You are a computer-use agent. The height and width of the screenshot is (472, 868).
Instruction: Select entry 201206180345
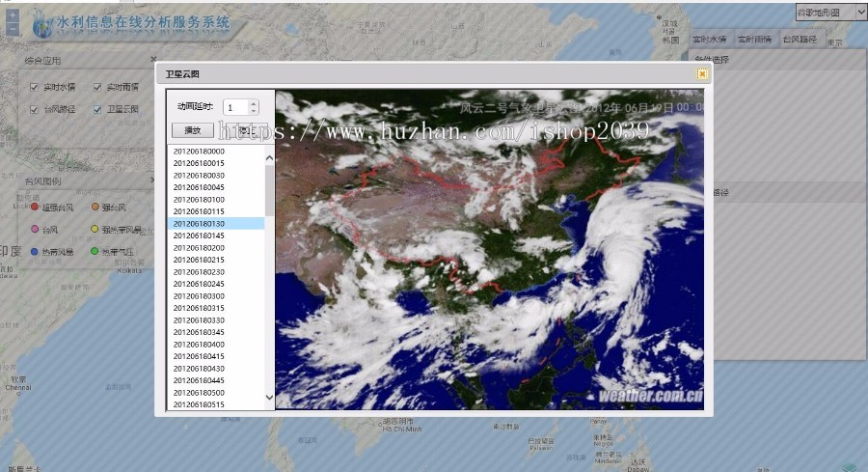click(x=216, y=332)
